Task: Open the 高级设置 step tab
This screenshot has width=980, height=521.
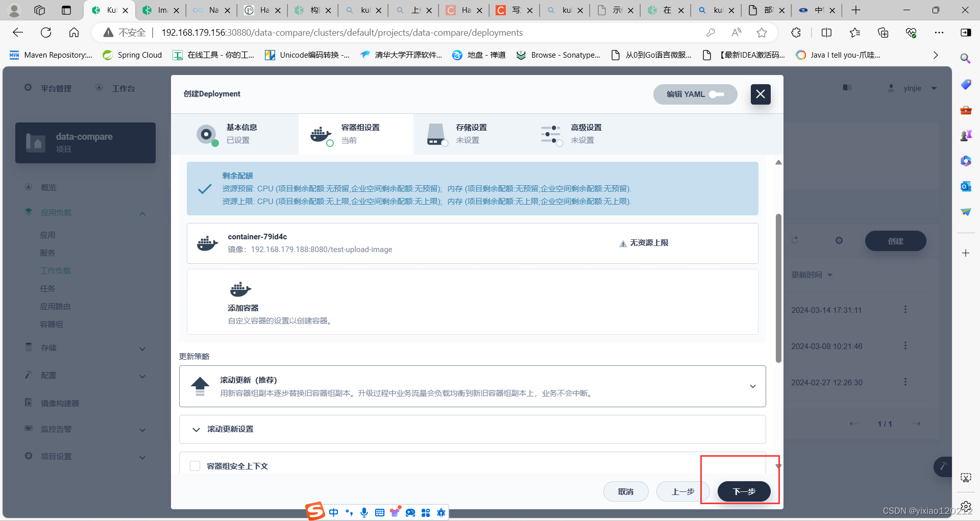Action: 585,134
